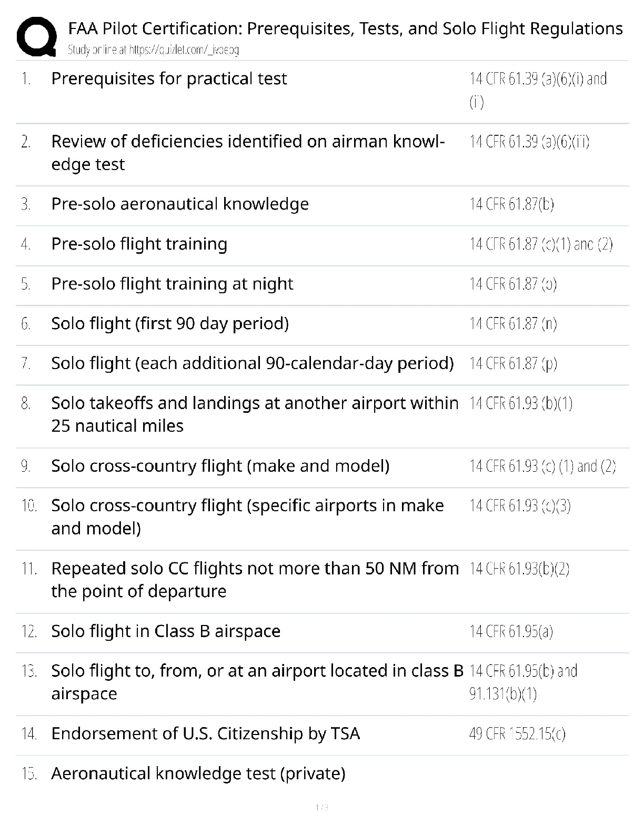Viewport: 644px width, 834px height.
Task: Click the FAA Pilot Certification title
Action: click(x=345, y=28)
